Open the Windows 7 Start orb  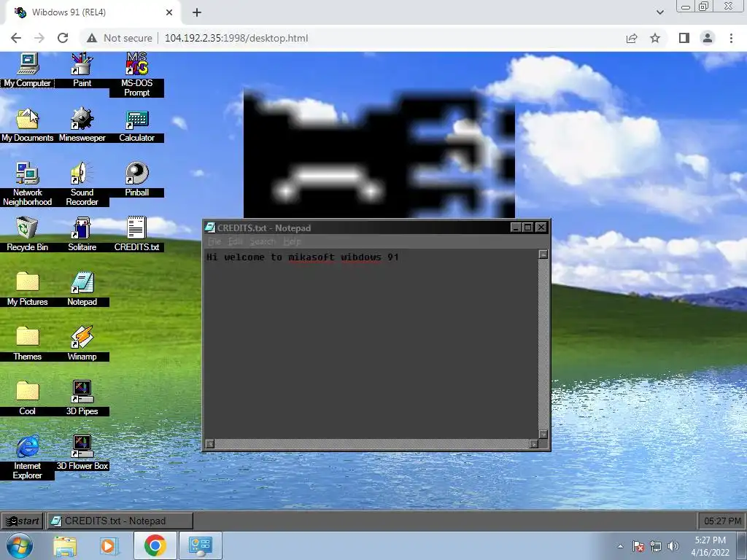tap(19, 545)
